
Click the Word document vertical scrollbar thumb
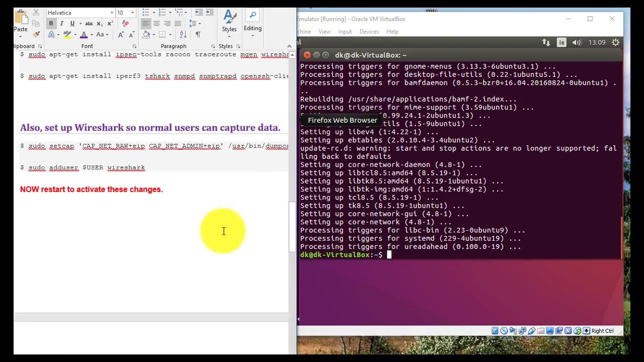(292, 227)
